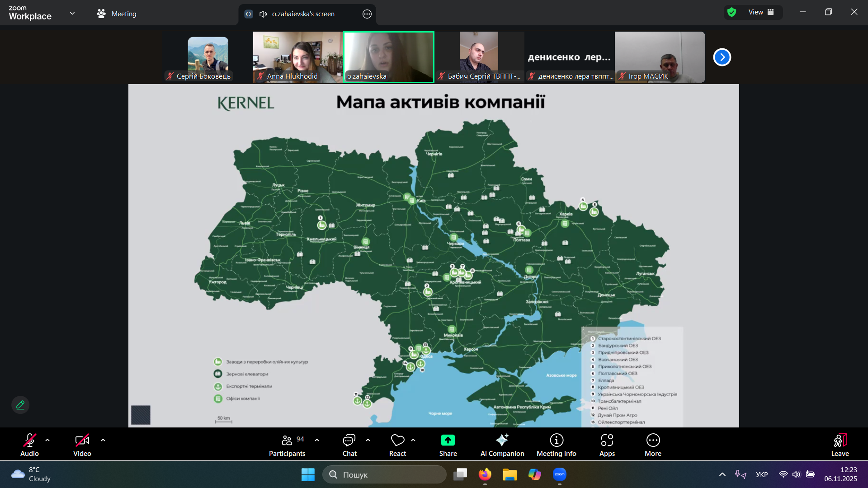Click the green Share button

tap(448, 445)
